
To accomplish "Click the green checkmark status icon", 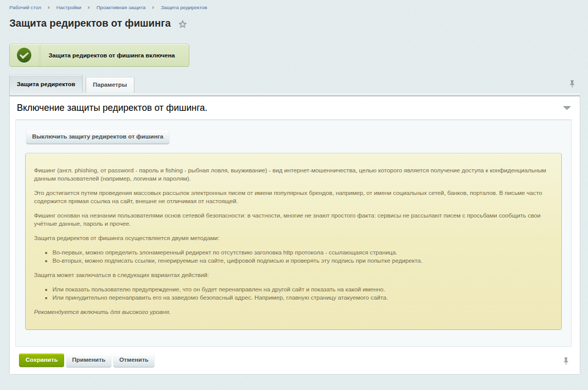I will tap(24, 55).
